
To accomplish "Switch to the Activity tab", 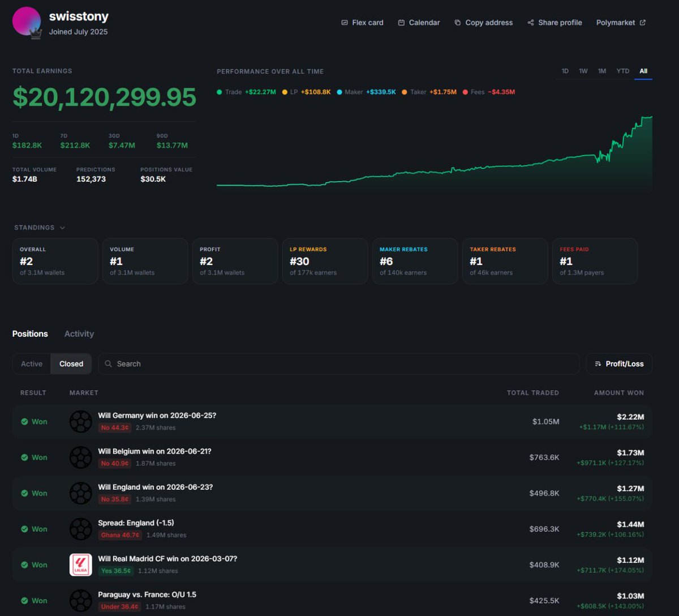I will 79,334.
